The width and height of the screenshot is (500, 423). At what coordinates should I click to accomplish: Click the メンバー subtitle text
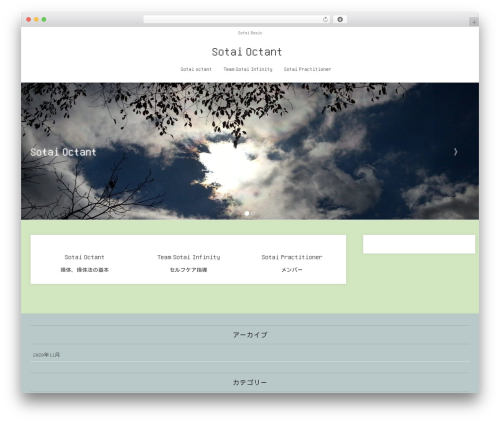click(292, 270)
